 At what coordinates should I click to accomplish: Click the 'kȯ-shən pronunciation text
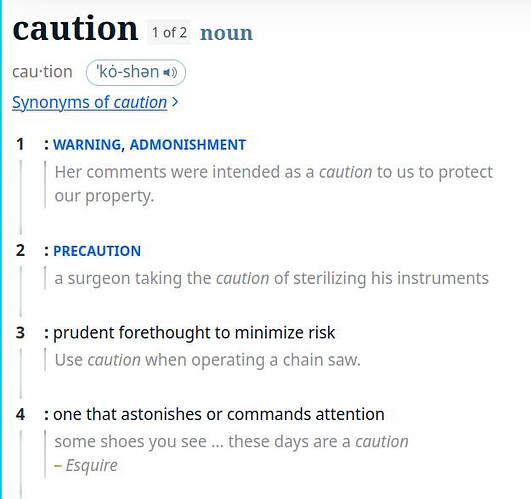click(x=128, y=72)
